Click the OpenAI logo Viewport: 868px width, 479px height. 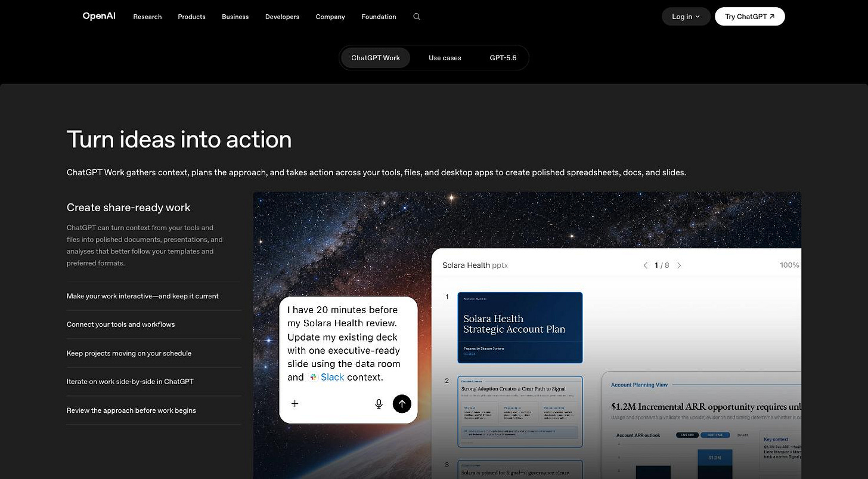pyautogui.click(x=99, y=16)
